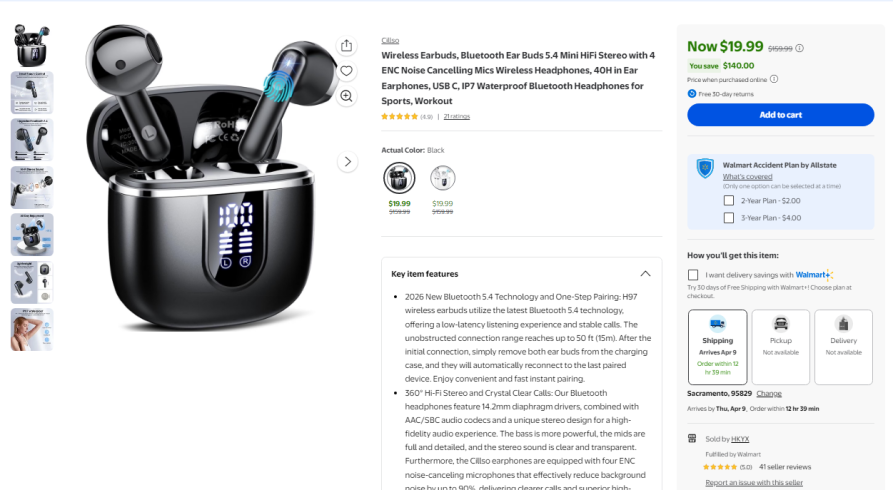The width and height of the screenshot is (893, 490).
Task: Show next product image with arrow
Action: [347, 162]
